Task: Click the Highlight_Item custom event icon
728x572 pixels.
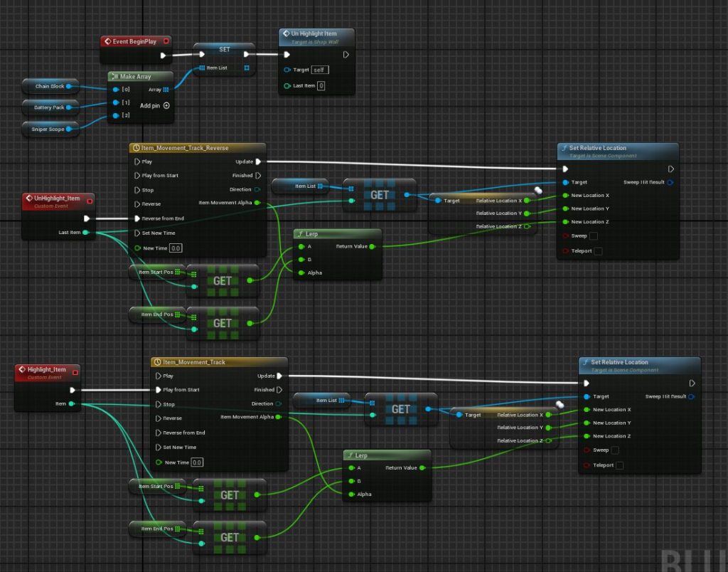Action: [22, 369]
